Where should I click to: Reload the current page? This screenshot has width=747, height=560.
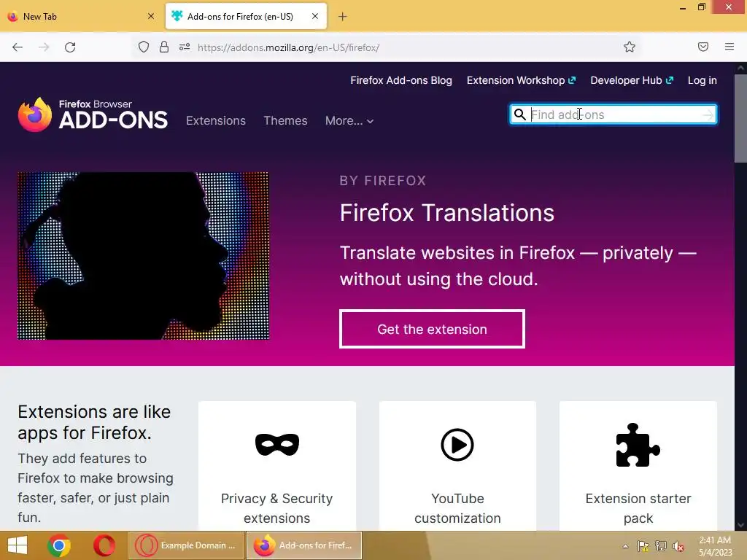(70, 47)
